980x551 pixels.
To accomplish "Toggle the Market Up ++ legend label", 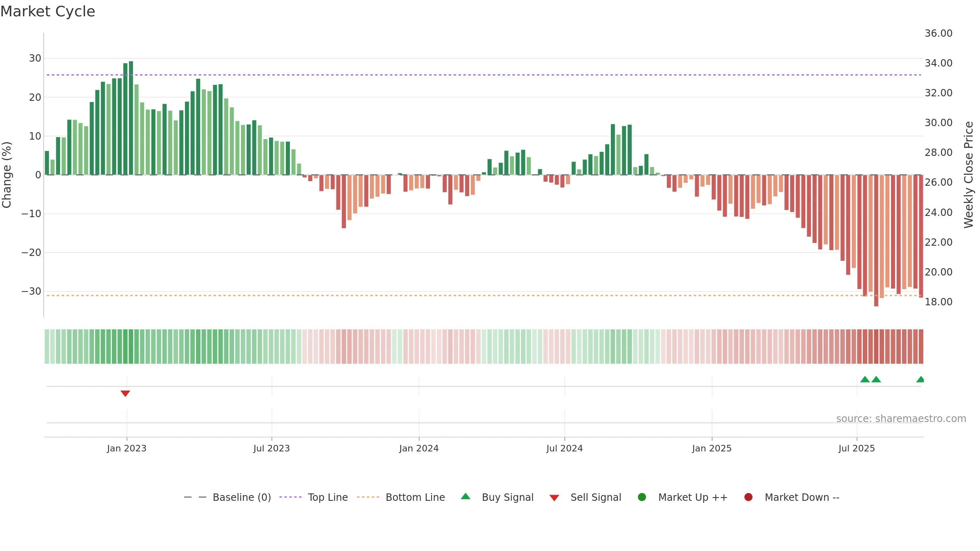I will click(693, 497).
